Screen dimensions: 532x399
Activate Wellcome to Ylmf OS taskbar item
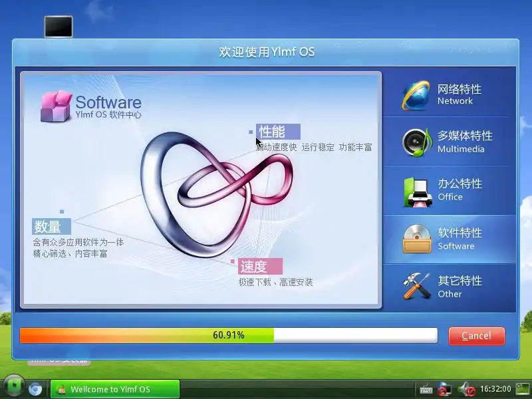pos(115,389)
